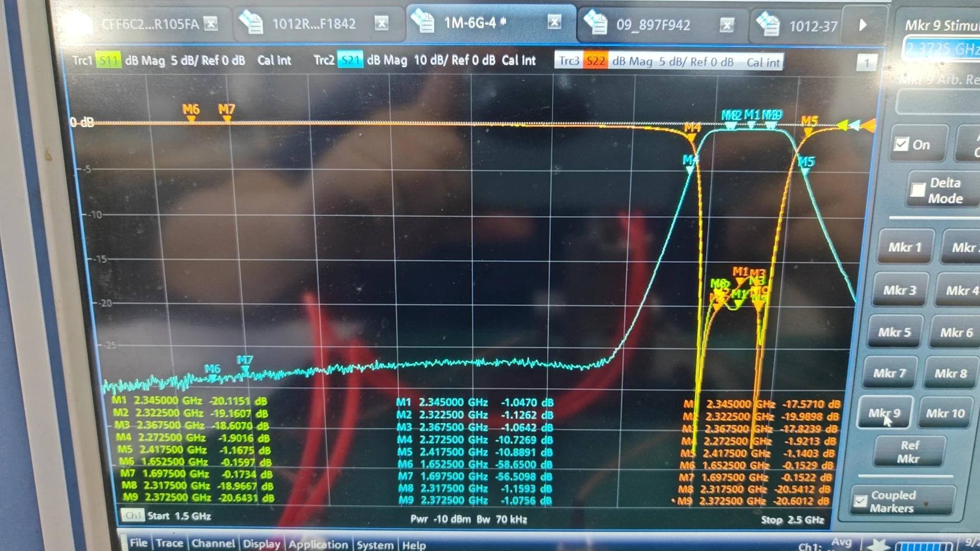This screenshot has width=980, height=551.
Task: Click the 1012-37 tab setup icon
Action: pos(768,24)
